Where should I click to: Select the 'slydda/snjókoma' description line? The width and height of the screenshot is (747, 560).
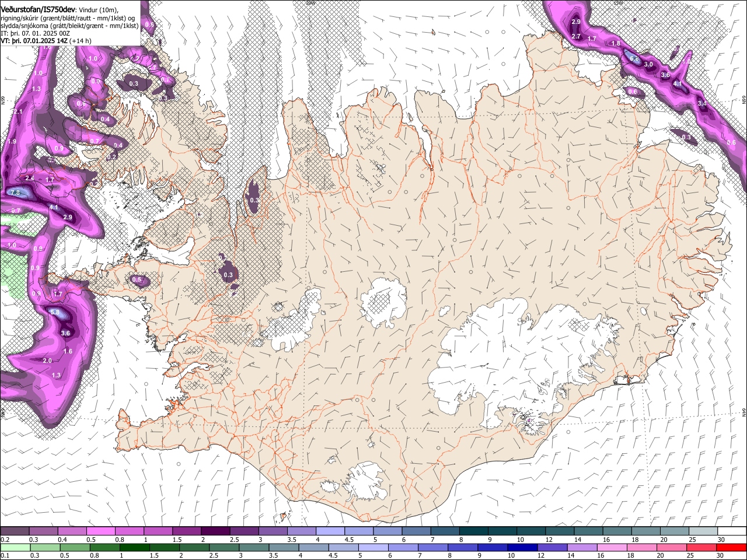(x=69, y=26)
